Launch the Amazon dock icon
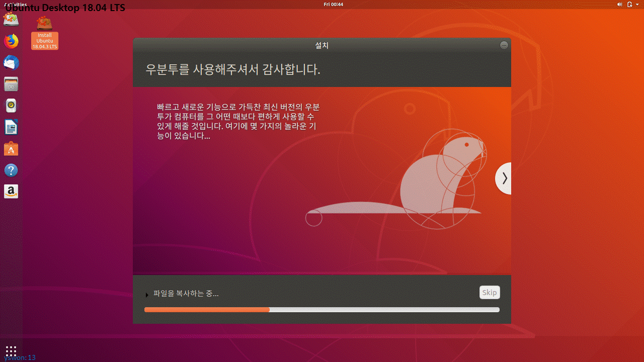 11,192
